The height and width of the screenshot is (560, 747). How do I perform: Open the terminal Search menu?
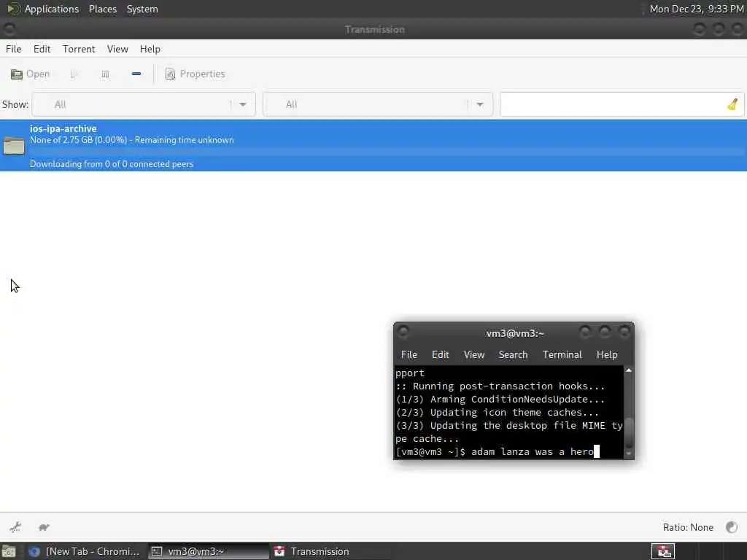pos(513,355)
